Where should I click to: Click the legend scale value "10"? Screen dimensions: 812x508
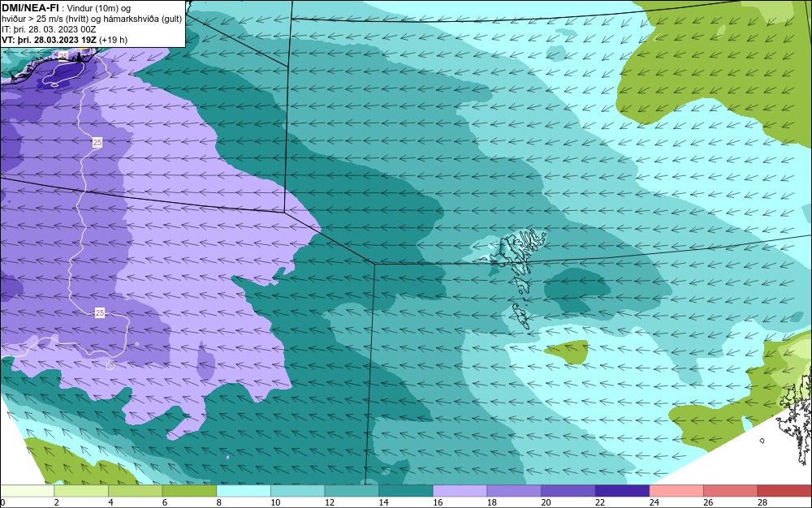(x=275, y=502)
